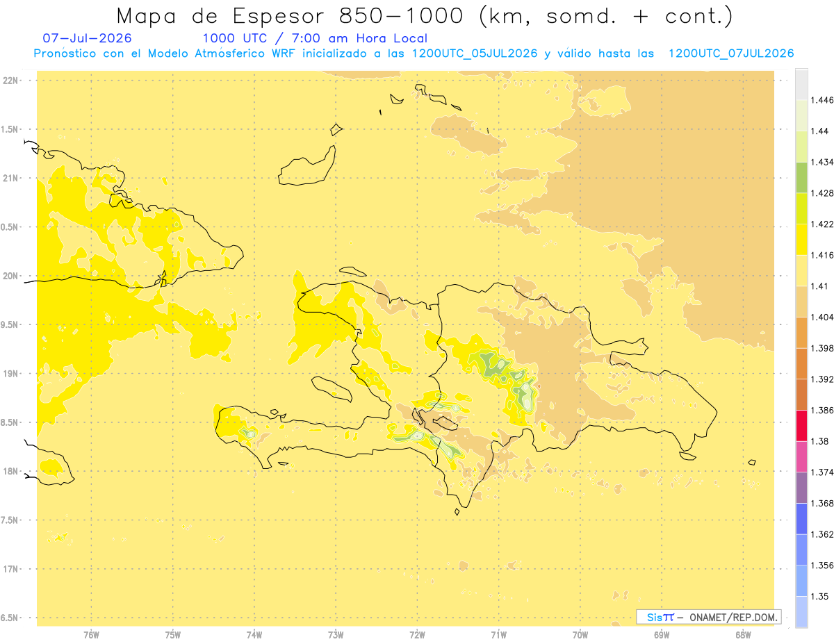Click the yellow-green 1.422–1.428 legend swatch
The image size is (834, 644).
point(801,208)
